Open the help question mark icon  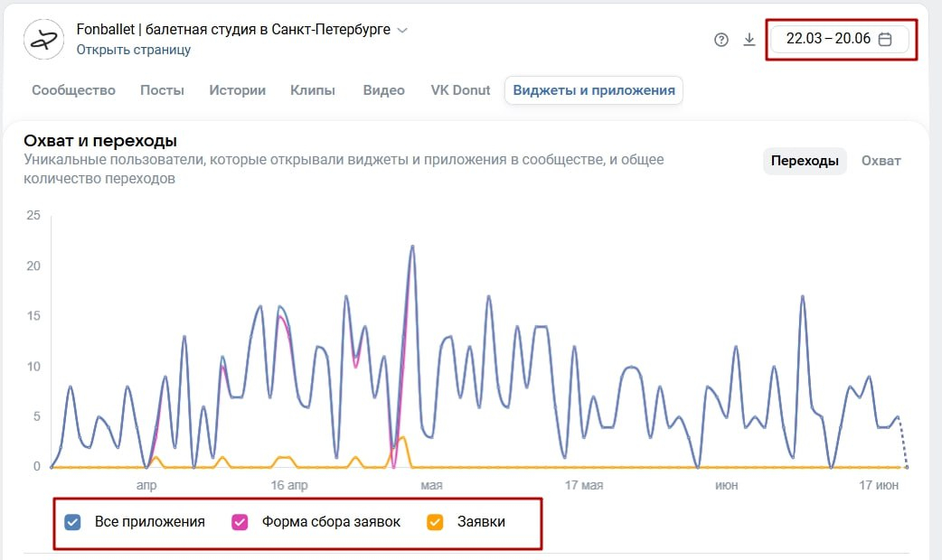[721, 40]
